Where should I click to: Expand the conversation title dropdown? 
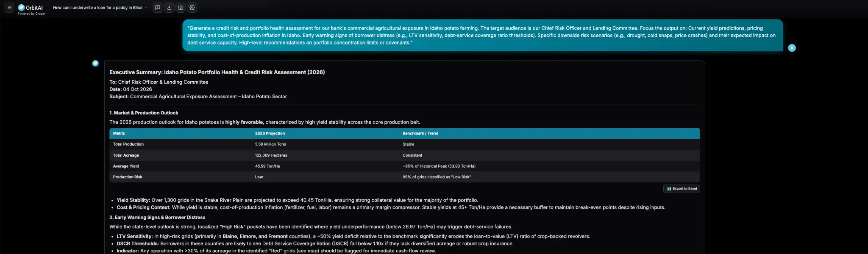146,8
